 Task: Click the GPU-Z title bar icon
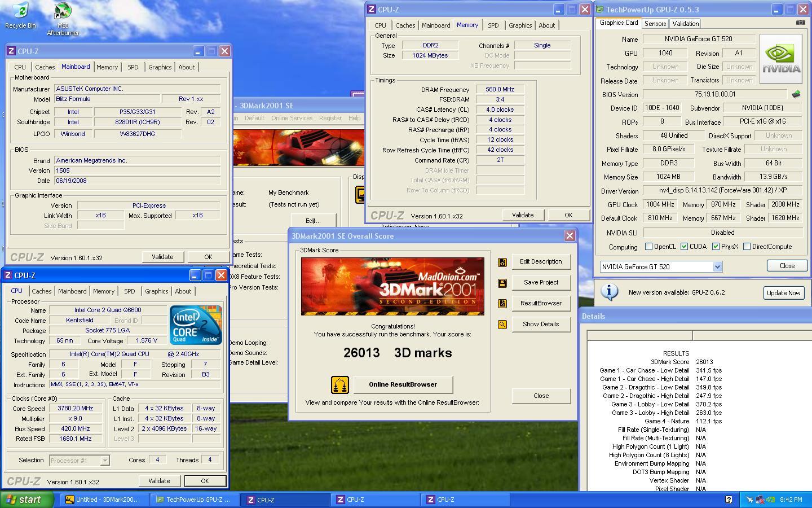[600, 10]
